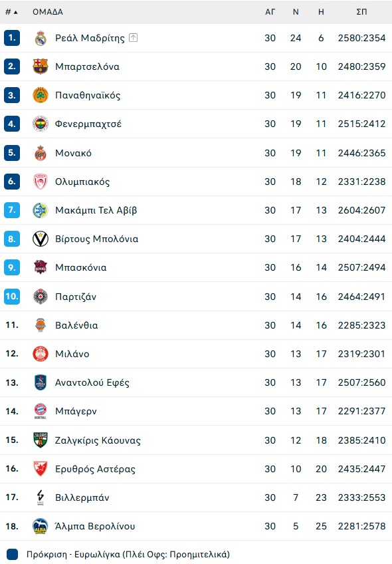Viewport: 392px width, 564px height.
Task: Click the Bayern Munich basketball logo
Action: 41,411
